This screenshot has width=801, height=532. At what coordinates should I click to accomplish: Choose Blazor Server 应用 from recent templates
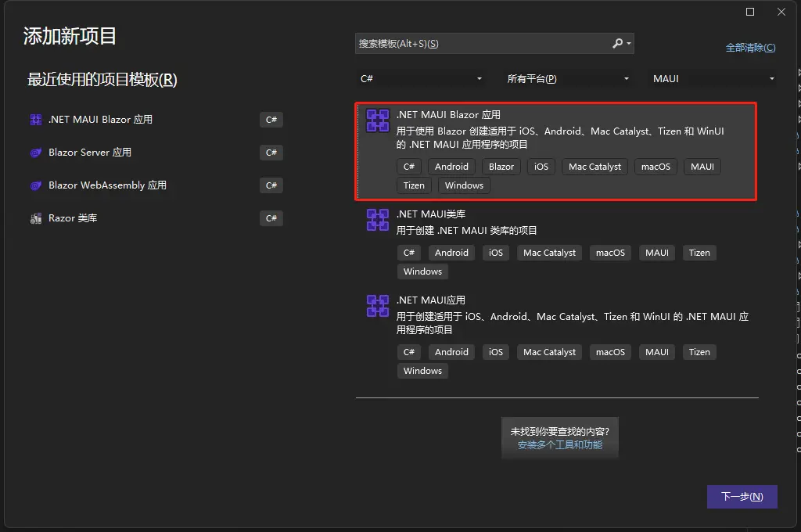pos(90,153)
